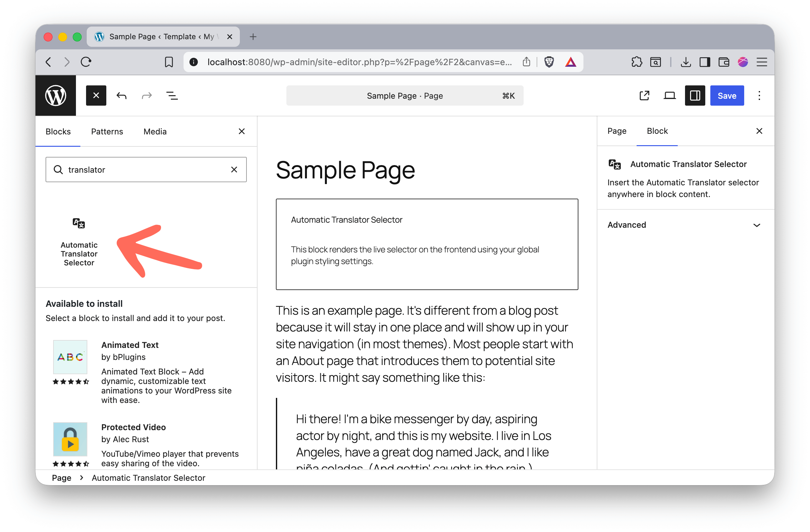Screen dimensions: 810x532
Task: Switch to the Patterns tab
Action: tap(107, 132)
